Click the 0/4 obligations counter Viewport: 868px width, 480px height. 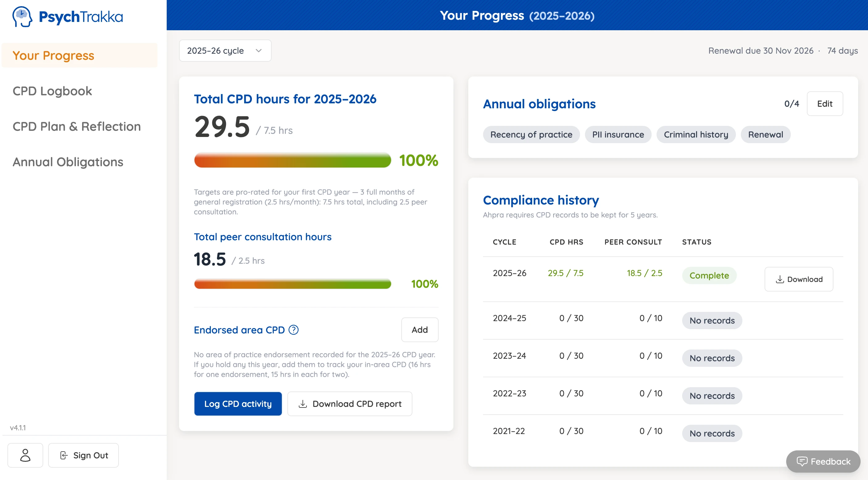[791, 104]
